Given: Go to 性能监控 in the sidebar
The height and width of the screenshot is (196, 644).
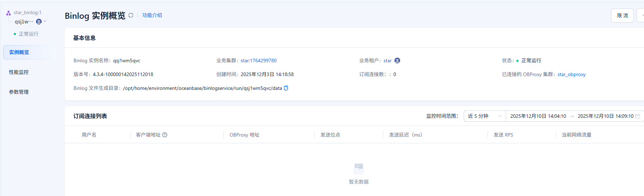Looking at the screenshot, I should 19,72.
